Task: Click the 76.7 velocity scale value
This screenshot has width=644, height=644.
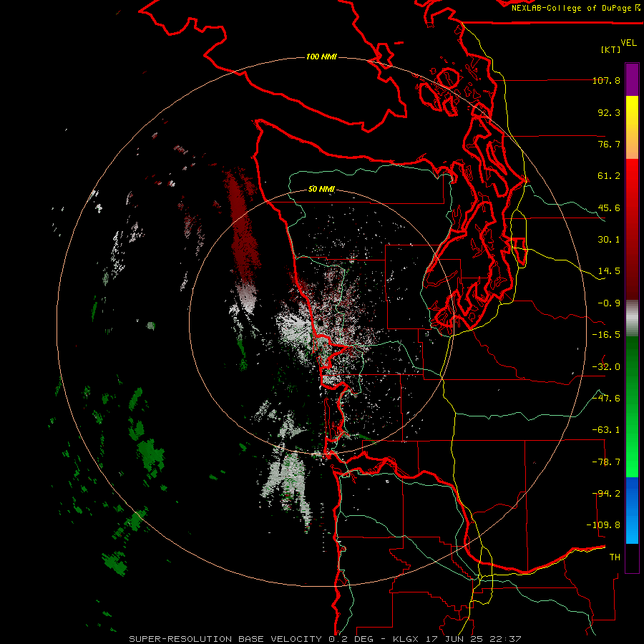Action: 609,144
